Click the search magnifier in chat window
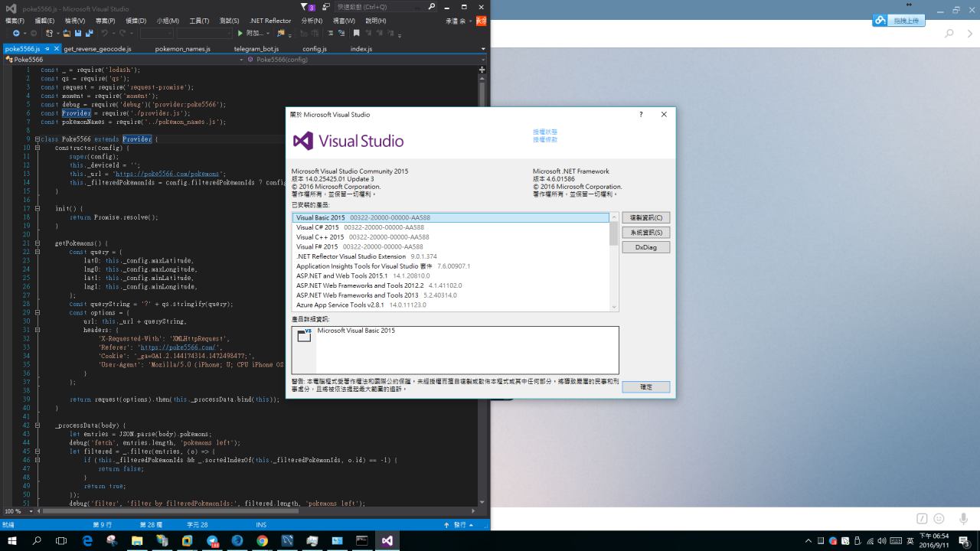This screenshot has width=980, height=551. [x=949, y=34]
